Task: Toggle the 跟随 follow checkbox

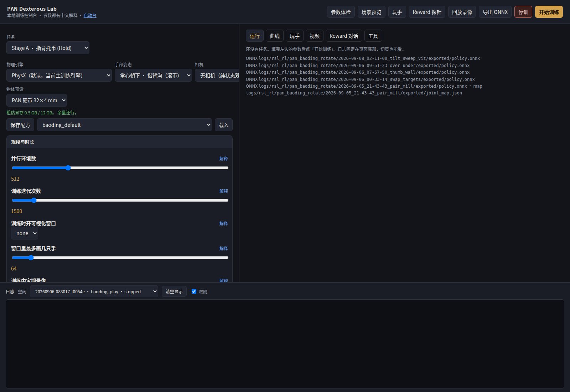Action: click(194, 291)
